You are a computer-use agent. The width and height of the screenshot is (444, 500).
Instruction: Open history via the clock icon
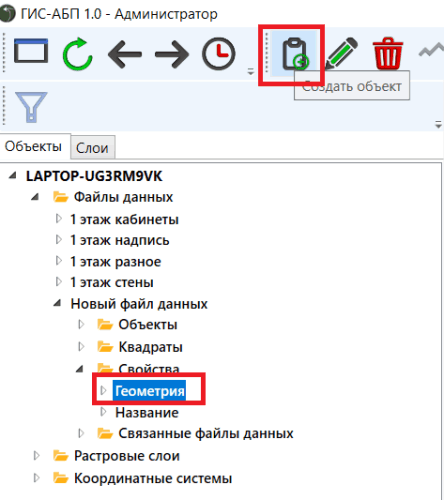219,54
